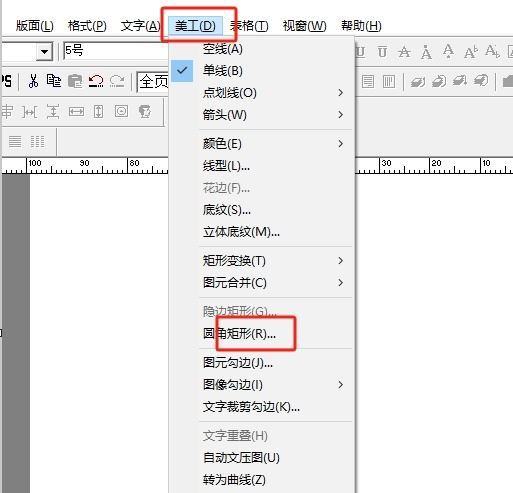
Task: Click the 5号 font size field
Action: click(x=117, y=51)
